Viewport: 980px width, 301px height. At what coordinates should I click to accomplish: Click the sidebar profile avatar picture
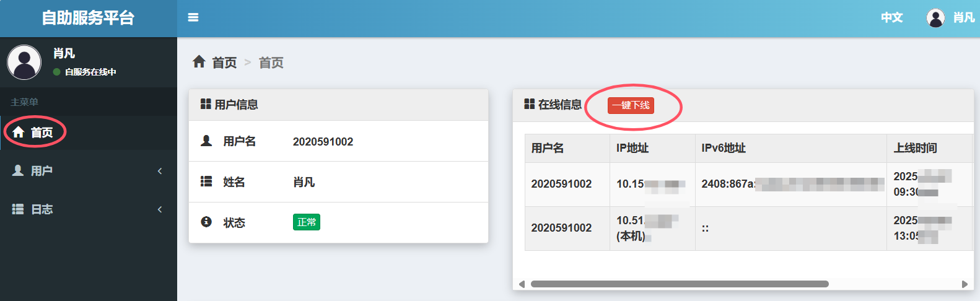coord(24,62)
